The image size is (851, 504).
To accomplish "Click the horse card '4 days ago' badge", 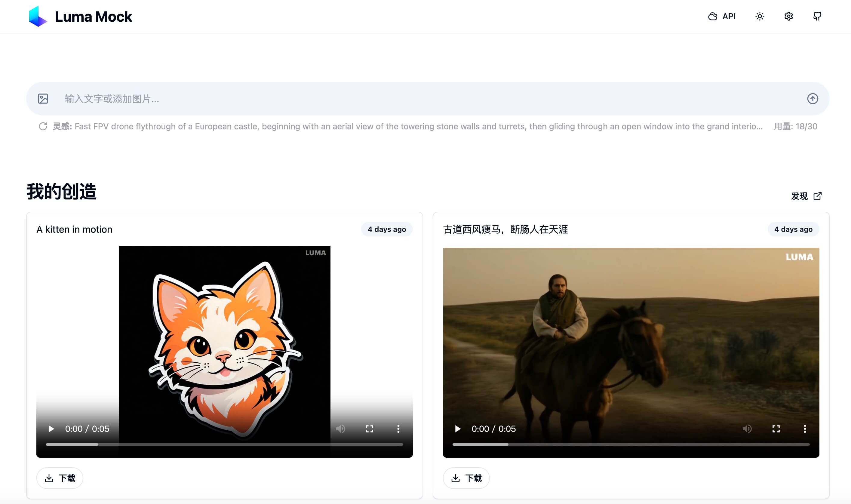I will tap(793, 229).
